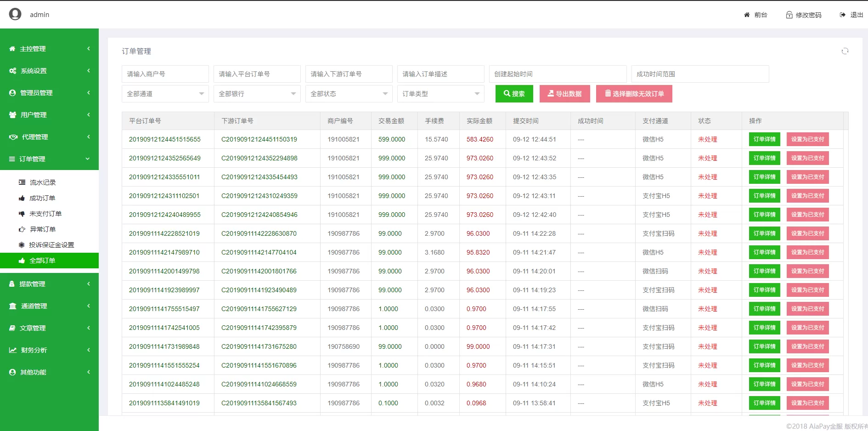868x431 pixels.
Task: Expand the 订单类型 dropdown
Action: tap(440, 94)
